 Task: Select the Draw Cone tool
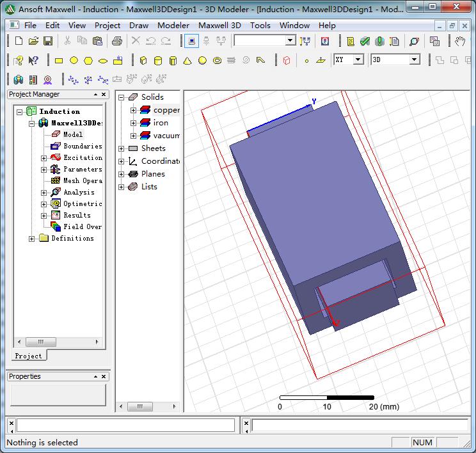(187, 61)
